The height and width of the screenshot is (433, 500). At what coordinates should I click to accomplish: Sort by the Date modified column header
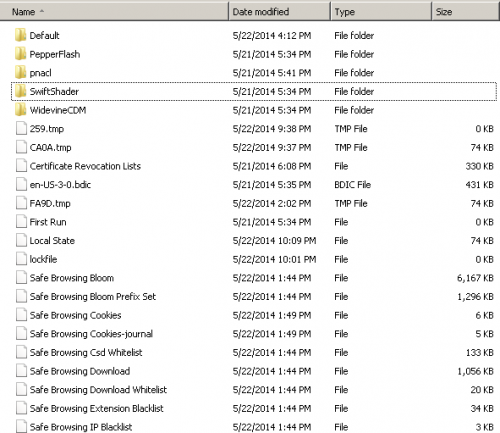tap(279, 12)
